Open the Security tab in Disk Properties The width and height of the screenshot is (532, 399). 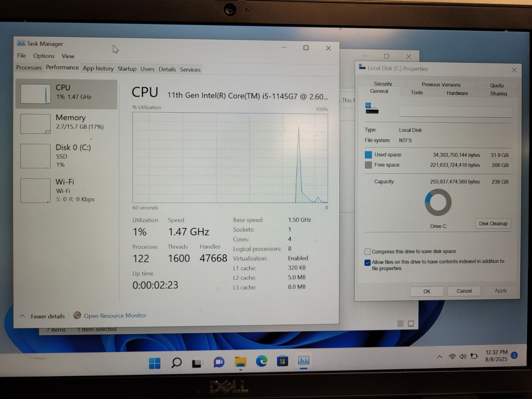(383, 84)
